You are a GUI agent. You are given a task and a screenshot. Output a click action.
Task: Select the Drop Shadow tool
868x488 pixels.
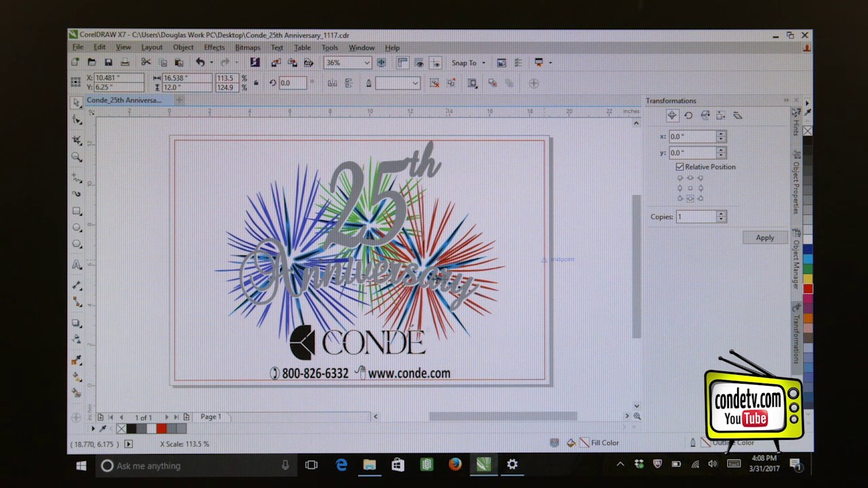(x=77, y=323)
